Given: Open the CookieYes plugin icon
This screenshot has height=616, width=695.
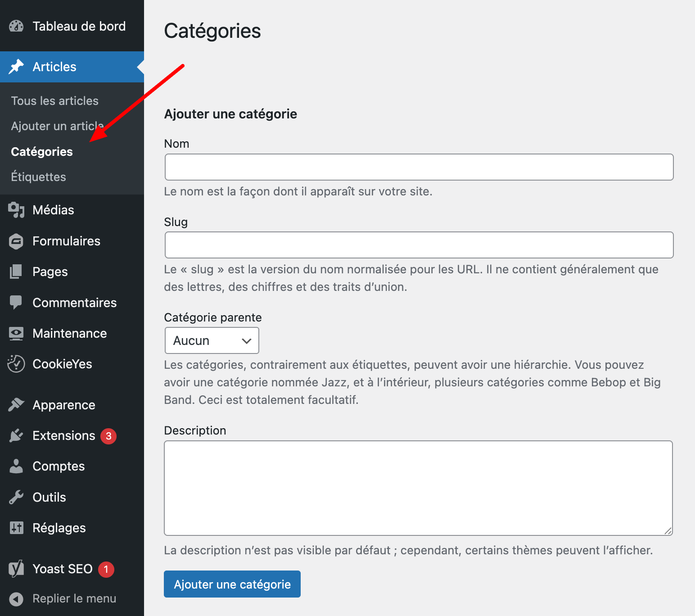Looking at the screenshot, I should [x=16, y=364].
